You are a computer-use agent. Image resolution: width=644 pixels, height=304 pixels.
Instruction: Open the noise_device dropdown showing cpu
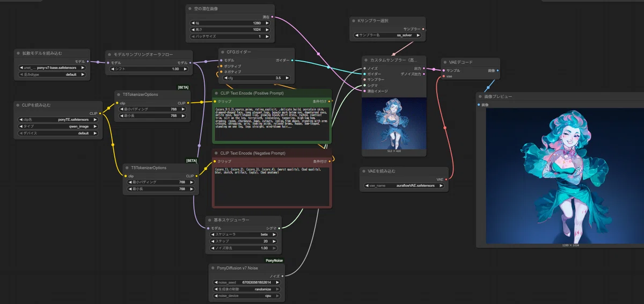[x=247, y=295]
